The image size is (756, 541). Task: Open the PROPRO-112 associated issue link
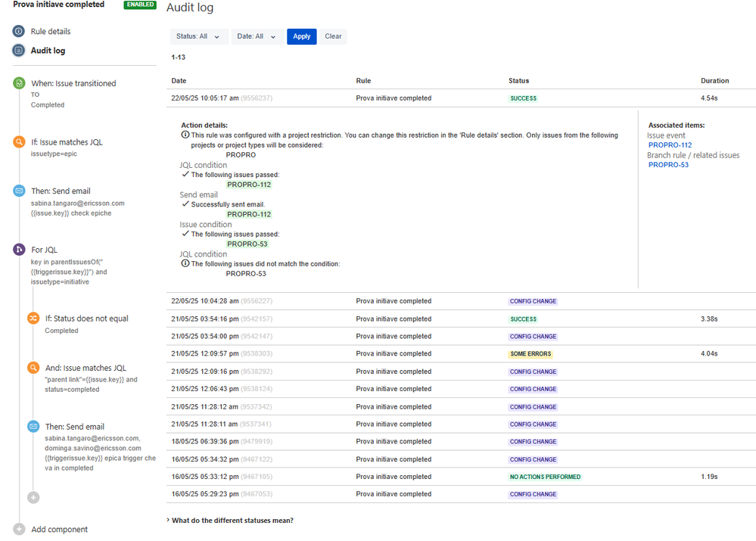[670, 145]
